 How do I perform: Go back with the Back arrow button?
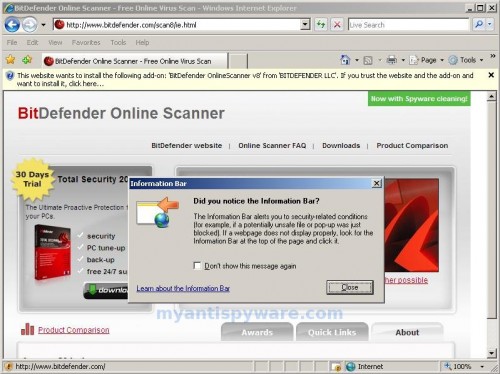click(x=12, y=25)
